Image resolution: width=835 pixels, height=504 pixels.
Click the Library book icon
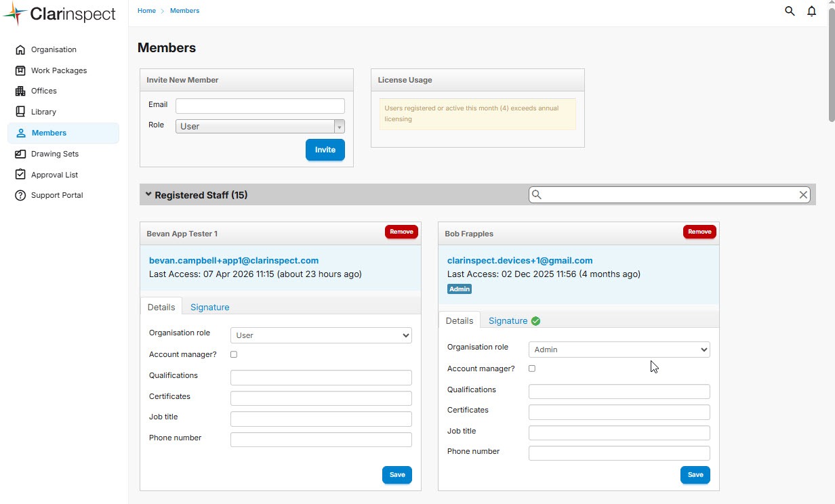coord(20,112)
